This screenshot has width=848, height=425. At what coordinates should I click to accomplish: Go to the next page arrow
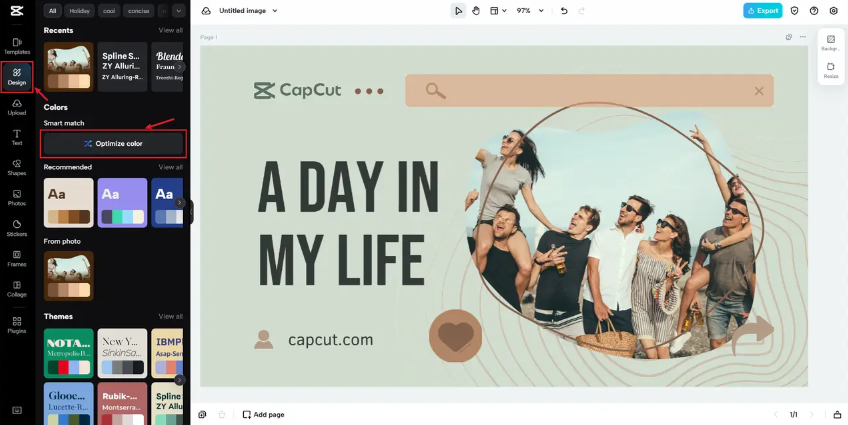tap(811, 414)
